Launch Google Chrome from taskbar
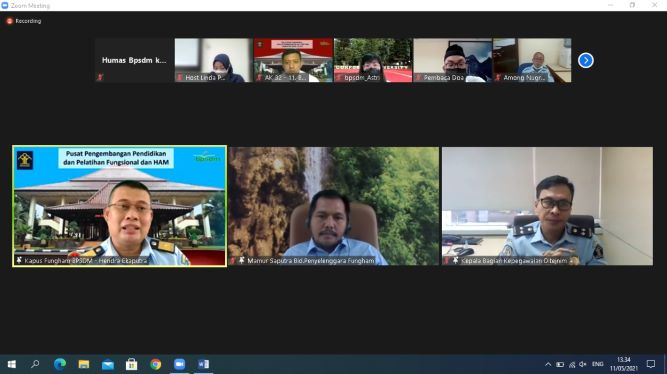 coord(156,364)
